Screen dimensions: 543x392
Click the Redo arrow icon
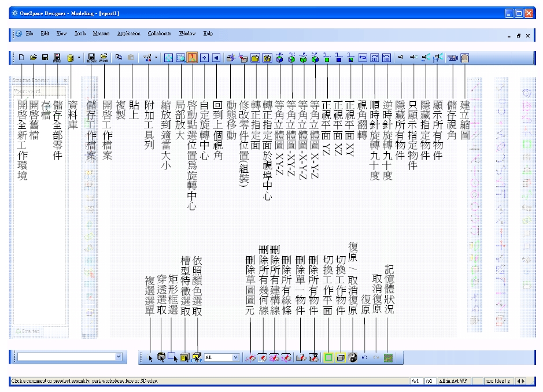coord(376,357)
